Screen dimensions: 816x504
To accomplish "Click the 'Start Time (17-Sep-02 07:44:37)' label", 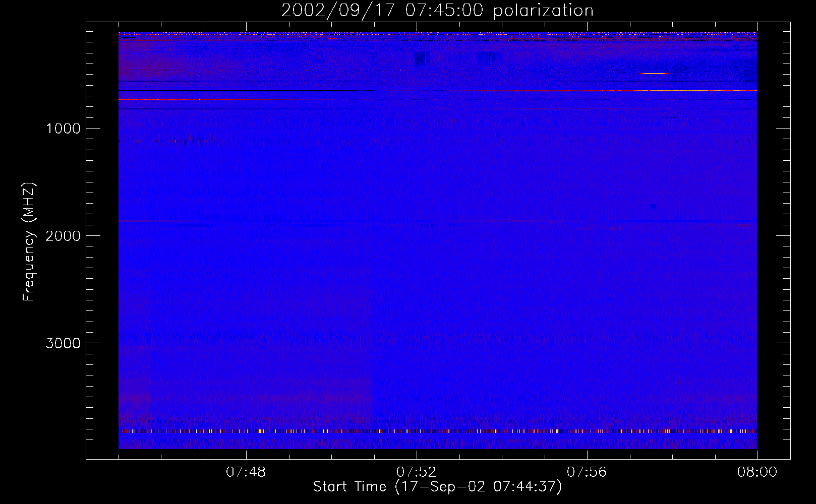I will pos(437,487).
